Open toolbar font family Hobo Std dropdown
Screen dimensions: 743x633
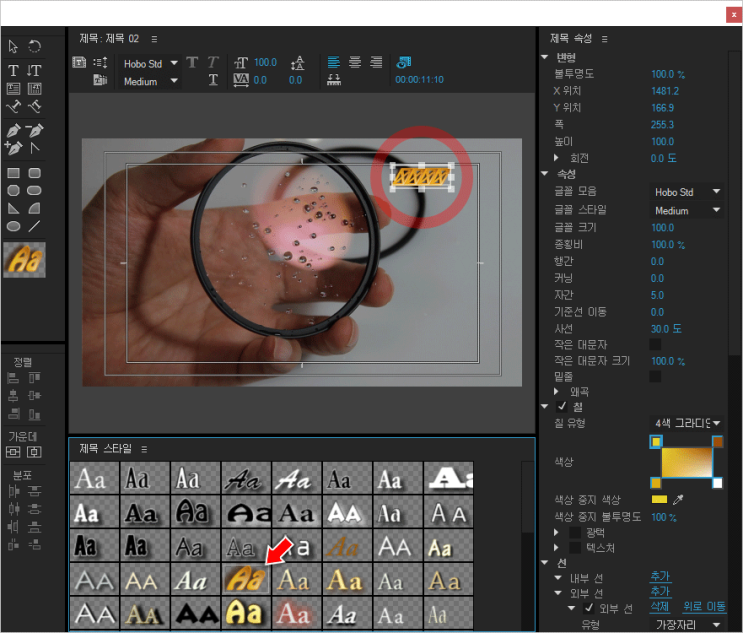tap(150, 63)
